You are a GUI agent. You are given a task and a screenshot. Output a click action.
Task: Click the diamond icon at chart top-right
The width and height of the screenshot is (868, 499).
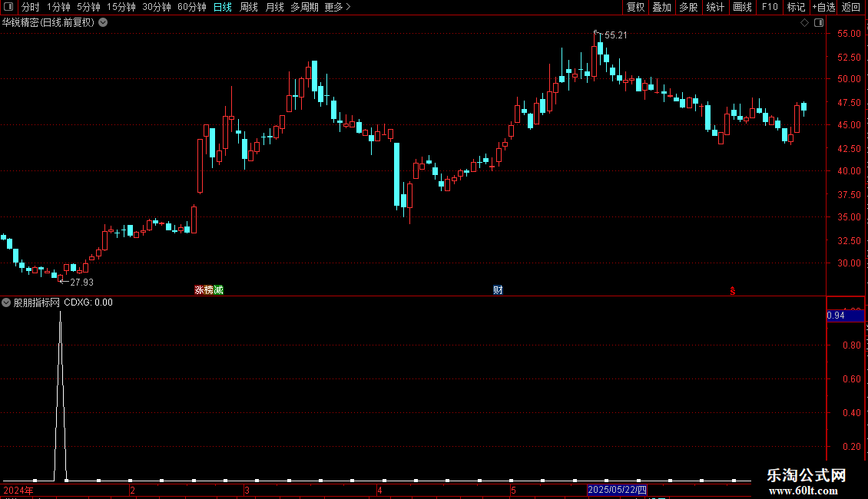pos(805,23)
